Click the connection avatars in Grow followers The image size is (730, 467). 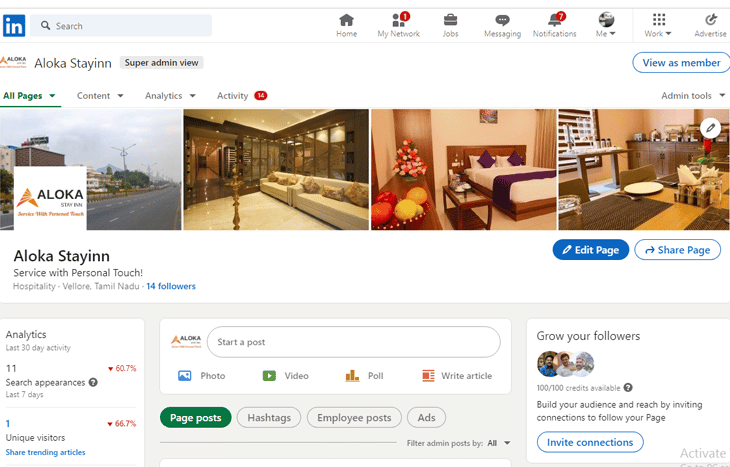pyautogui.click(x=566, y=364)
